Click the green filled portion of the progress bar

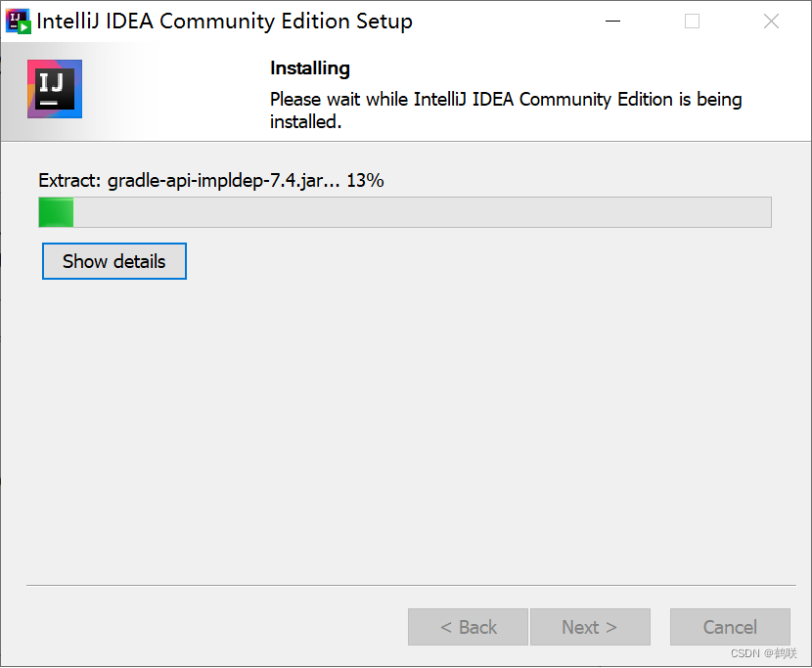pyautogui.click(x=55, y=211)
